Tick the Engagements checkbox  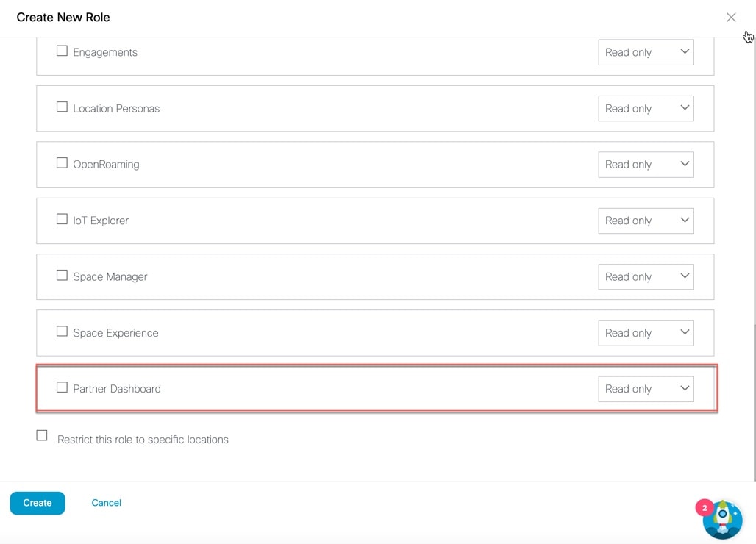point(62,51)
